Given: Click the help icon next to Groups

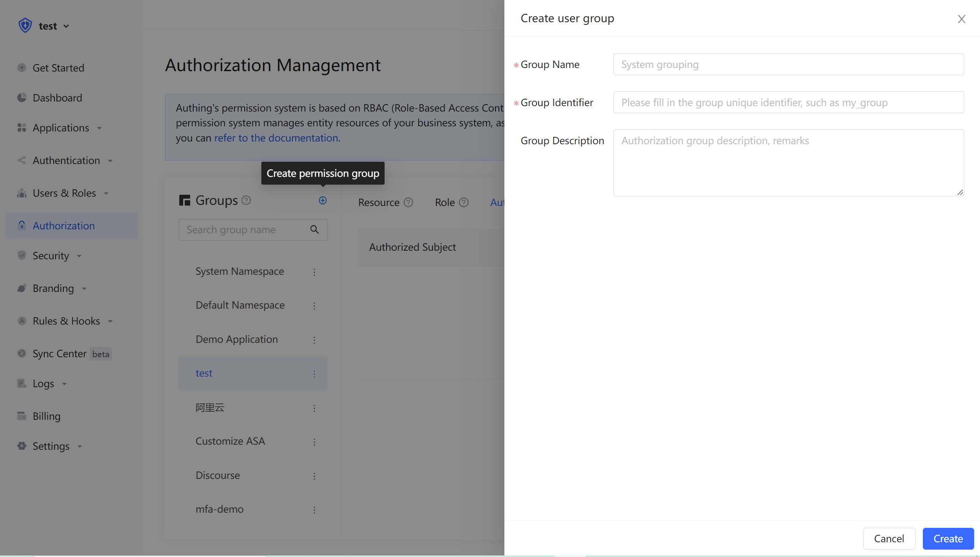Looking at the screenshot, I should [x=246, y=200].
